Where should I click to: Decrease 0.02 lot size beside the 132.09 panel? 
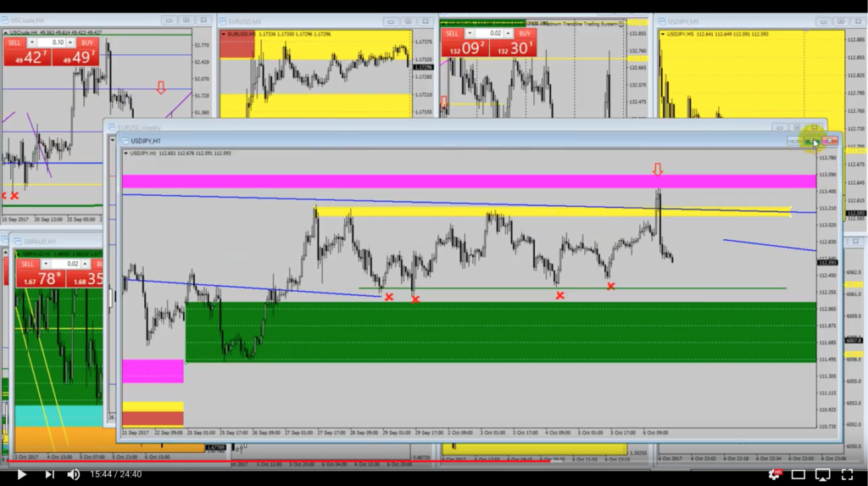470,34
